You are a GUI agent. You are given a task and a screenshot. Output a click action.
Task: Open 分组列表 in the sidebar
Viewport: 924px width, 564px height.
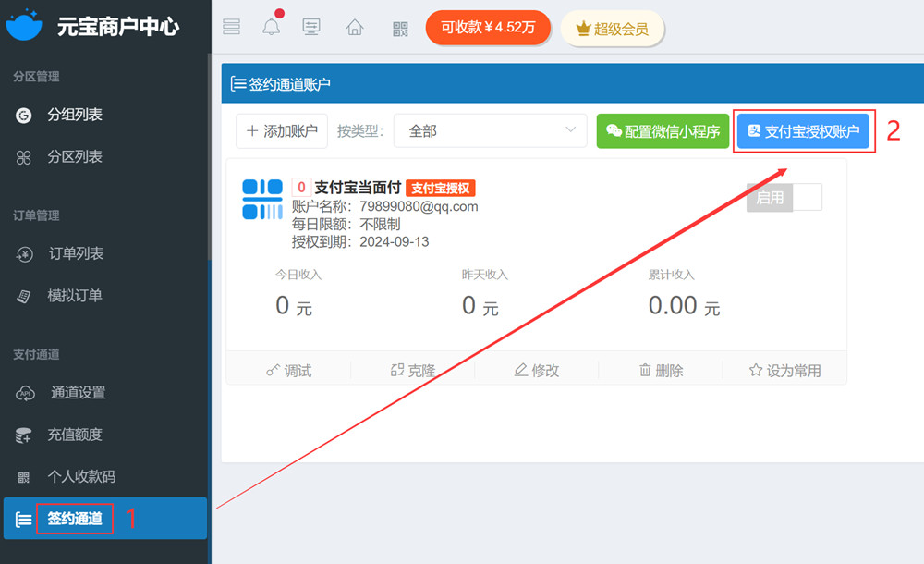75,115
